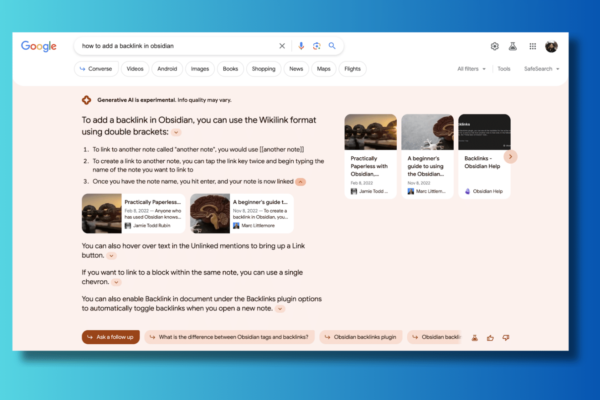
Task: Click 'Generative AI is experimental' notice text
Action: tap(164, 100)
